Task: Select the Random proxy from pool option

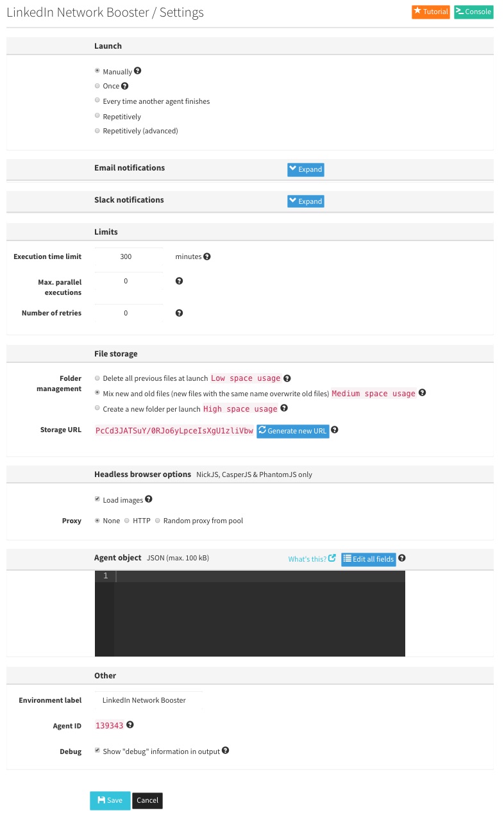Action: (x=157, y=520)
